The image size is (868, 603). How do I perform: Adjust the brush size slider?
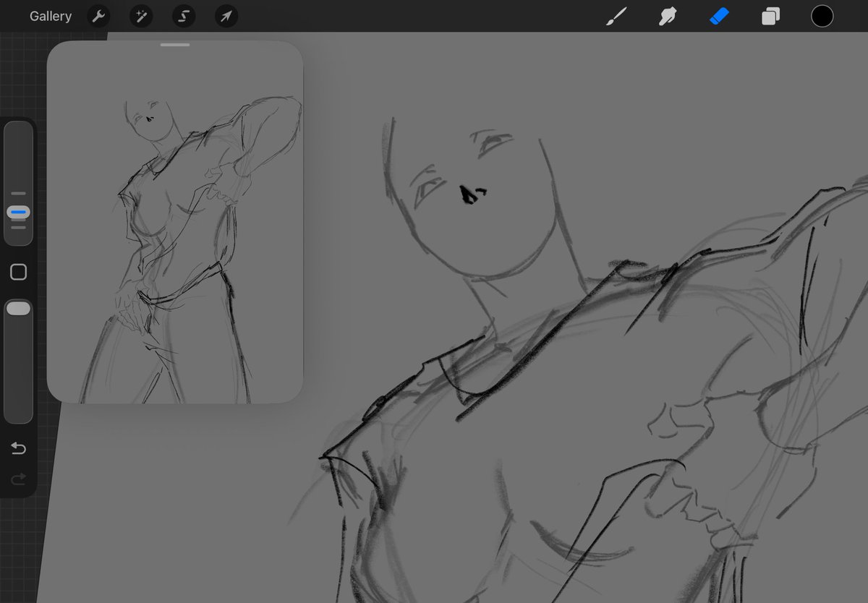click(x=18, y=212)
